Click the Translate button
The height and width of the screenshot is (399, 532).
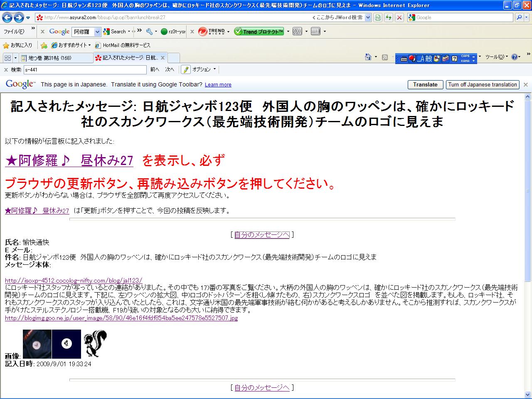point(425,84)
